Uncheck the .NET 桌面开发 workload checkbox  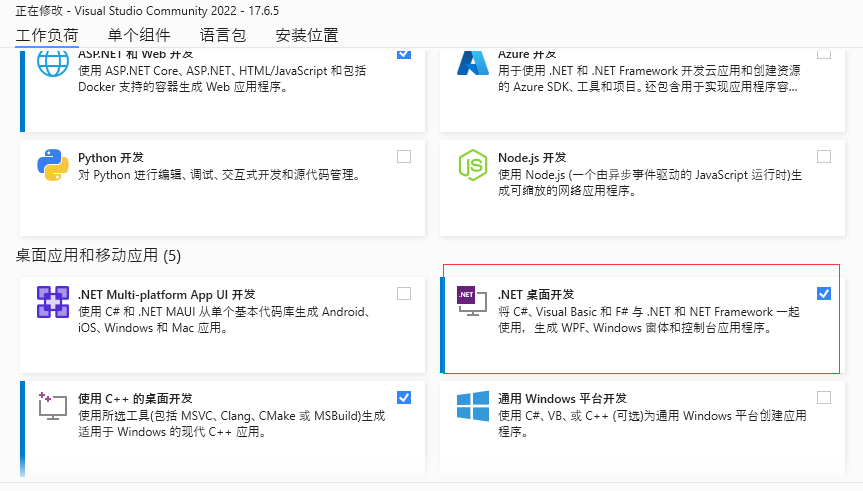tap(824, 293)
